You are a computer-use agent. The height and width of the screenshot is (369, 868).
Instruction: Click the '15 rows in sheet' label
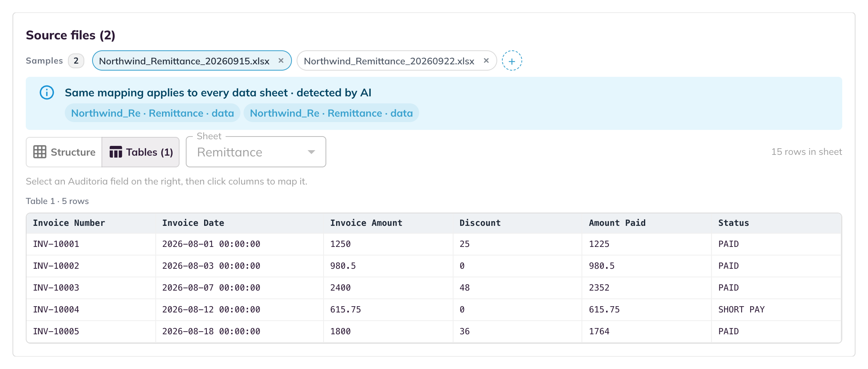point(807,152)
